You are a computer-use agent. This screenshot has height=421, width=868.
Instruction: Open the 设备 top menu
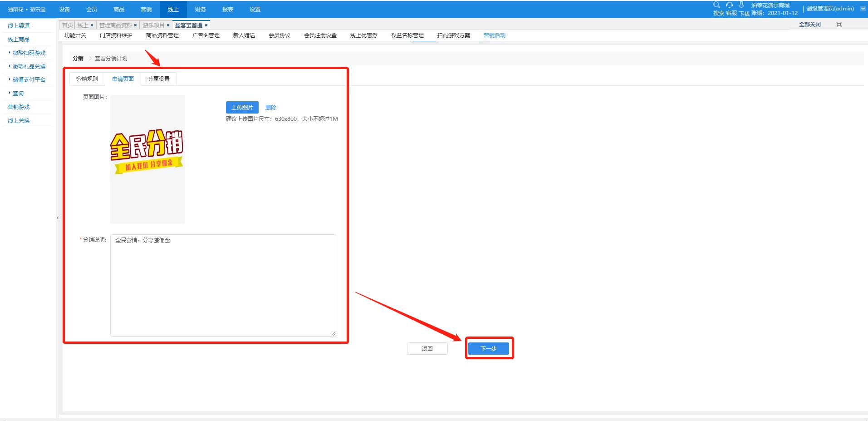tap(64, 10)
